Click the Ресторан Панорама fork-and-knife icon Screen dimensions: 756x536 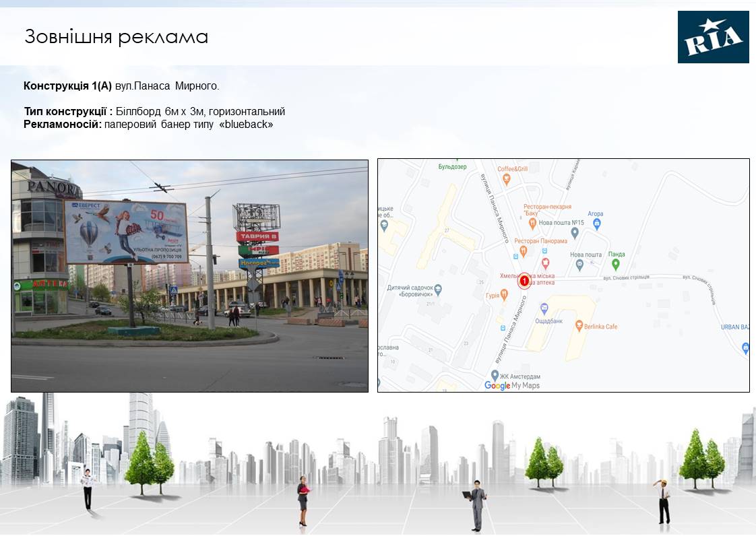click(524, 249)
